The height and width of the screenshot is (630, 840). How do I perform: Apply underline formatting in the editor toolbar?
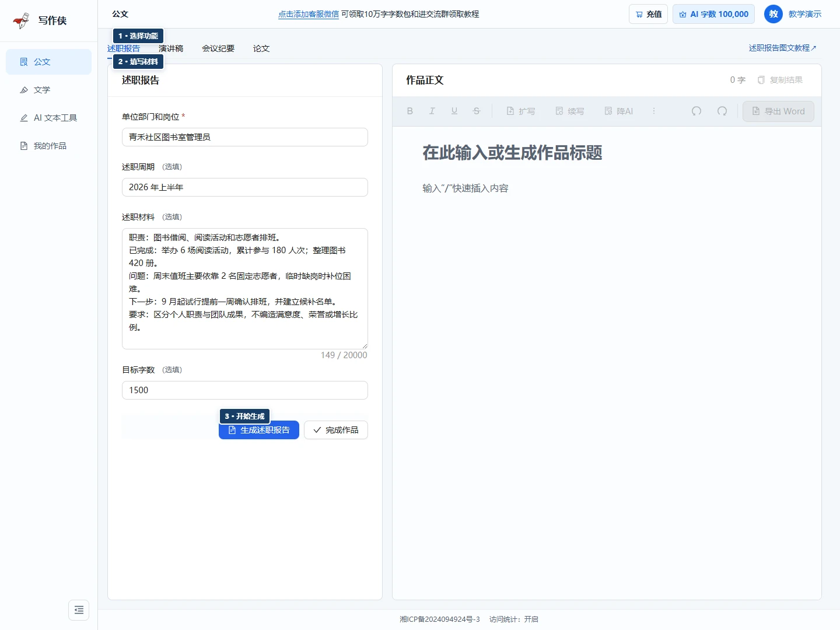coord(454,111)
